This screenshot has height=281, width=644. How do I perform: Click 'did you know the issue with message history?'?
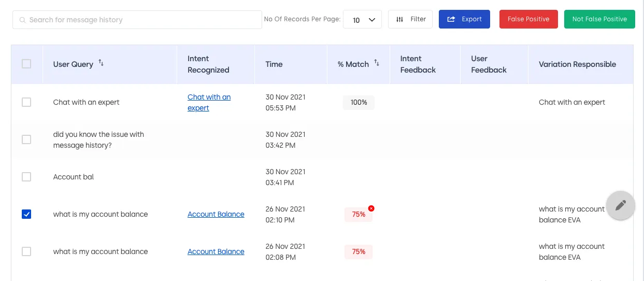click(98, 139)
